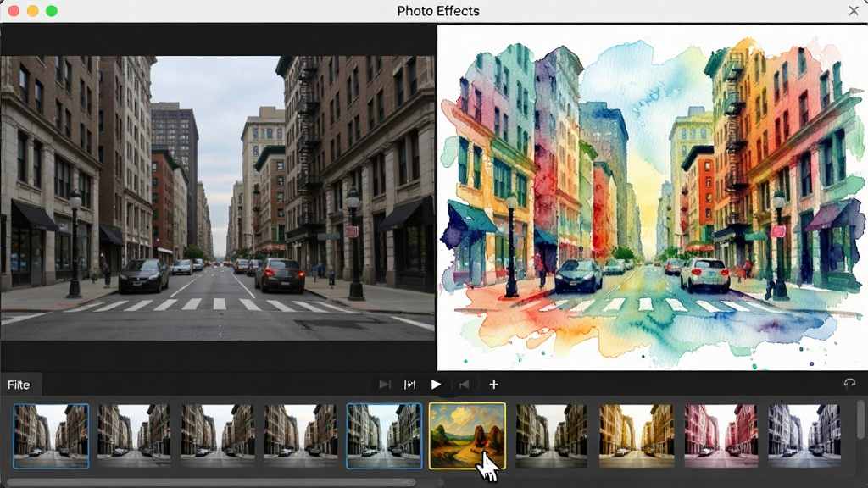Viewport: 868px width, 488px height.
Task: Click the plus icon to add an effect
Action: (x=494, y=385)
